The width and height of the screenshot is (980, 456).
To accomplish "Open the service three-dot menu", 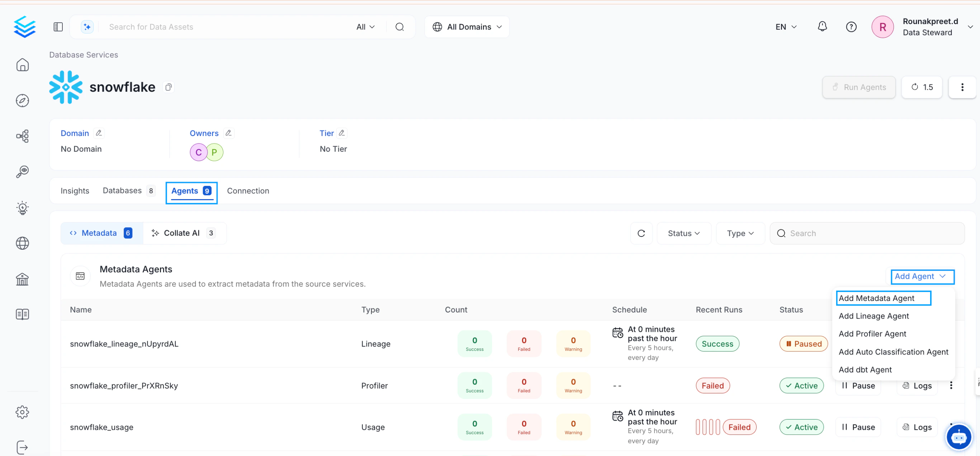I will [x=962, y=87].
